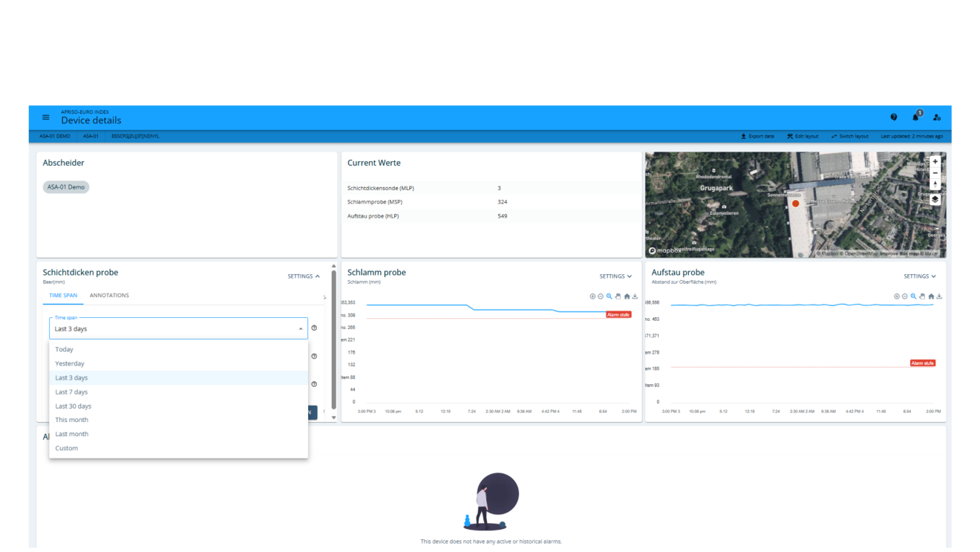Select Last 3 days option in list

pos(178,377)
